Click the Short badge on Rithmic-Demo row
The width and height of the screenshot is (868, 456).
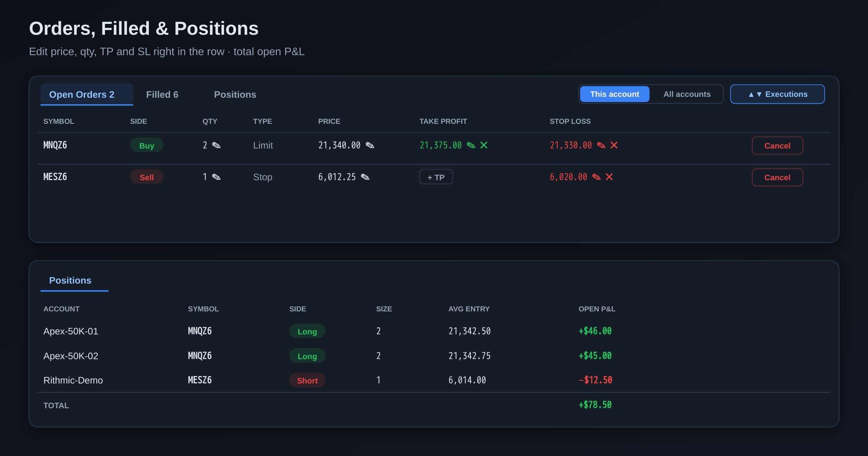click(x=307, y=380)
